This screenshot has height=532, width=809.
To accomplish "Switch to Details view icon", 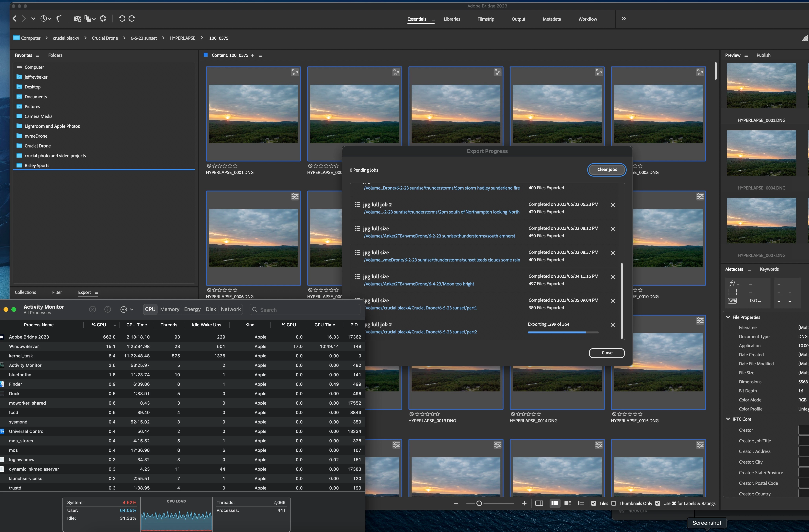I will pyautogui.click(x=568, y=503).
